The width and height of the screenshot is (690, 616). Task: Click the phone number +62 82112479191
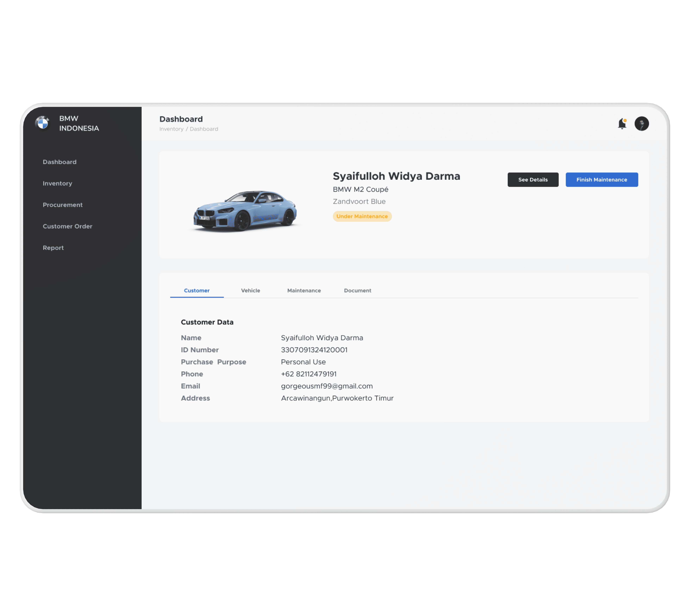click(x=309, y=374)
